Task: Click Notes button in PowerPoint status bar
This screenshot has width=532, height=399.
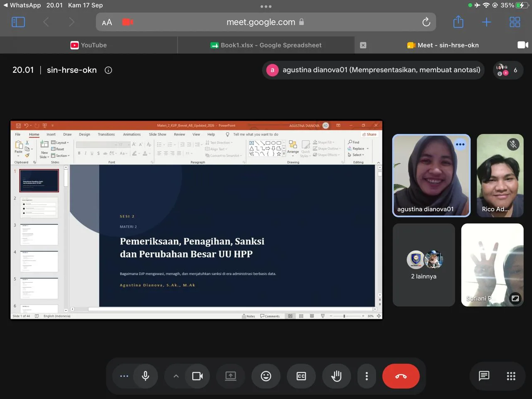Action: coord(249,316)
